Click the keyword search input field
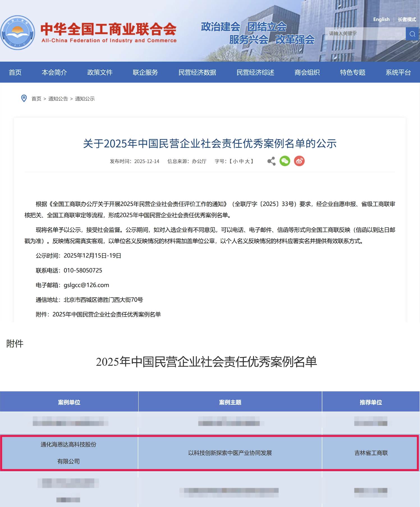This screenshot has width=420, height=507. click(365, 34)
